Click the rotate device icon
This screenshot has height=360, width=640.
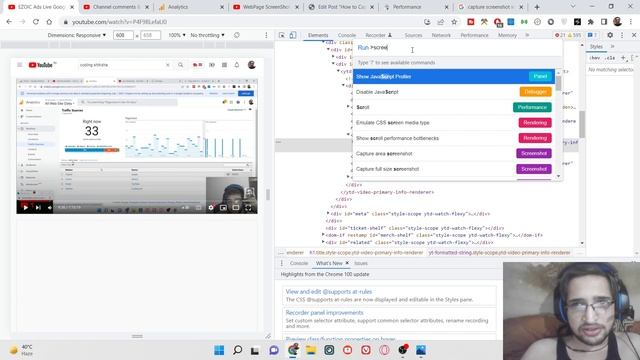point(237,36)
